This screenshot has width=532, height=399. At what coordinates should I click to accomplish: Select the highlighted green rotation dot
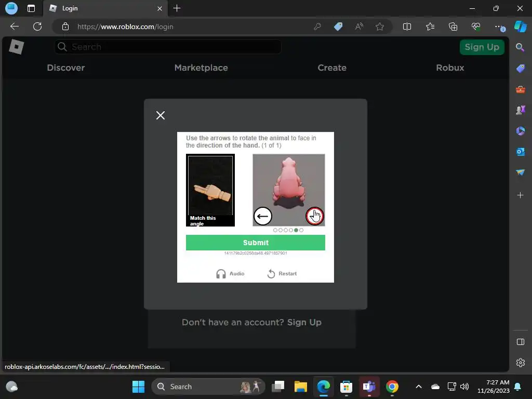point(296,230)
